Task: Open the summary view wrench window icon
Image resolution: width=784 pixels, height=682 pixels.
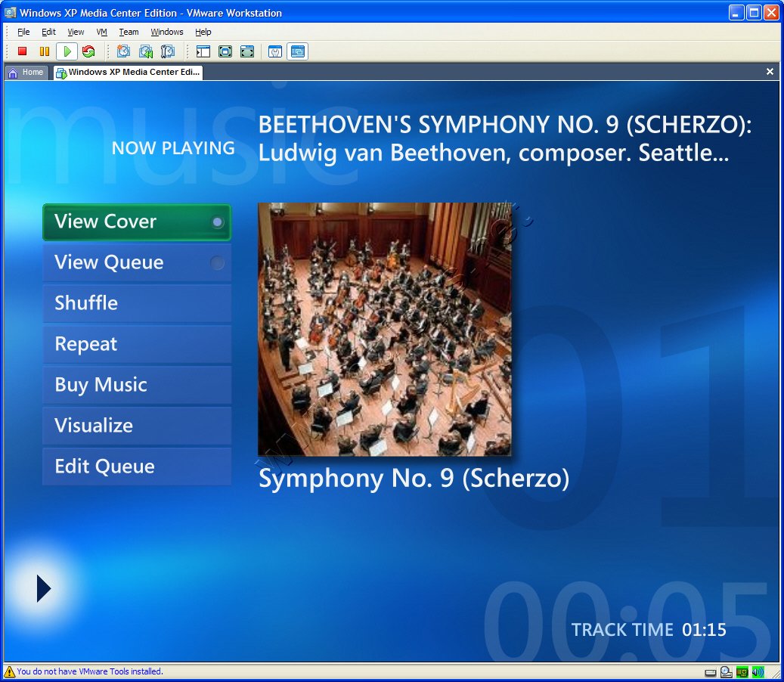Action: click(275, 51)
